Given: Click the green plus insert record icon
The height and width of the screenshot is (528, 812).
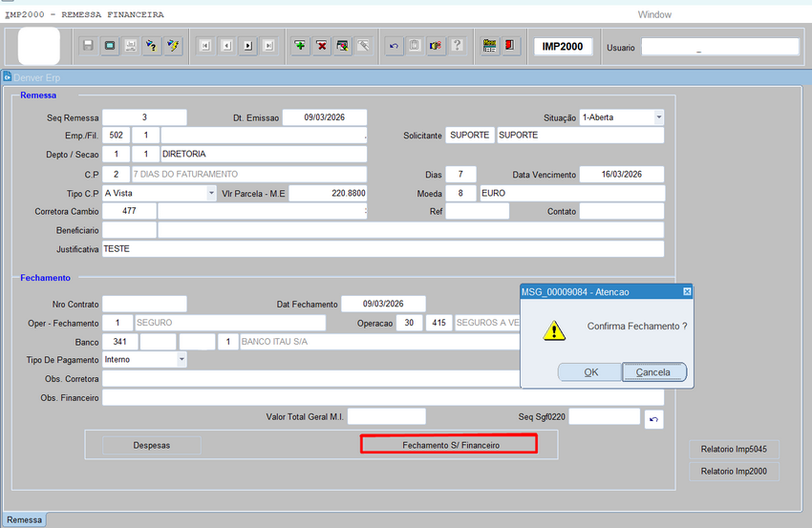Looking at the screenshot, I should 300,46.
